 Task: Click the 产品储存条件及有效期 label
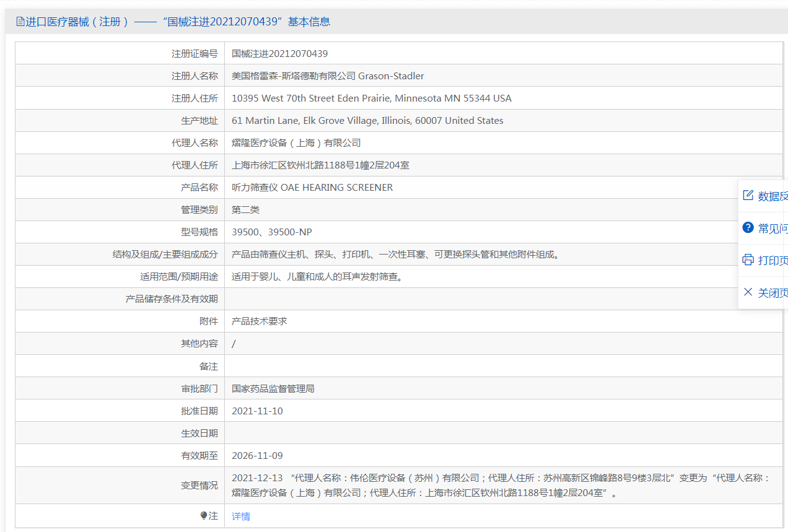[x=172, y=299]
